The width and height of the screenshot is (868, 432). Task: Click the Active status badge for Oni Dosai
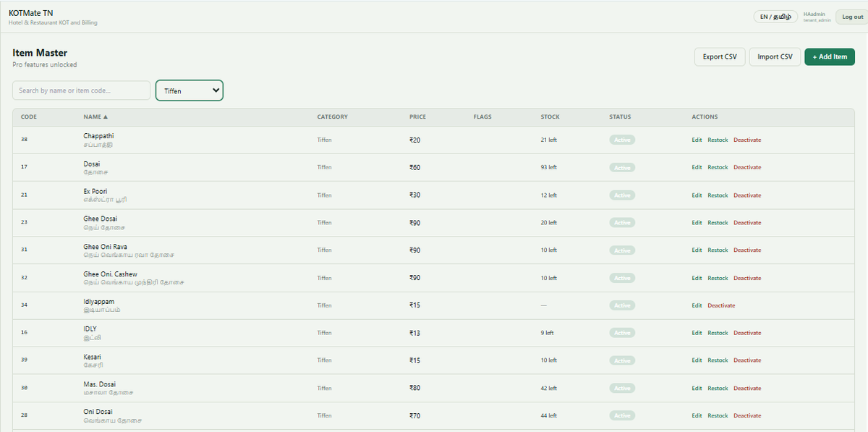pyautogui.click(x=622, y=416)
